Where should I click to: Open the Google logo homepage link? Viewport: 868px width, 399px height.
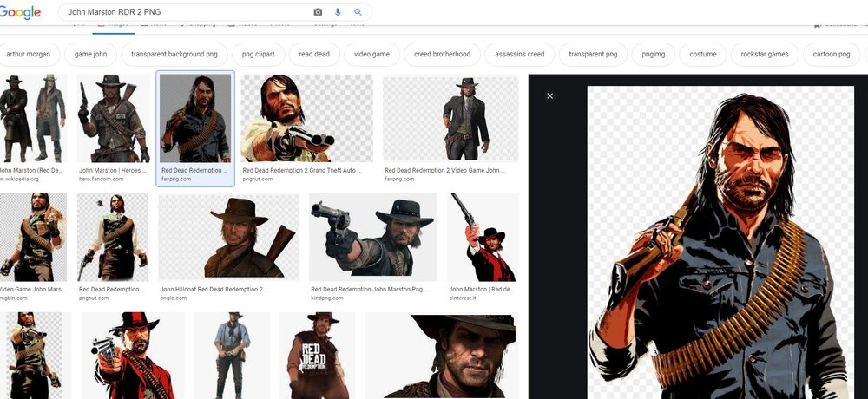tap(21, 12)
